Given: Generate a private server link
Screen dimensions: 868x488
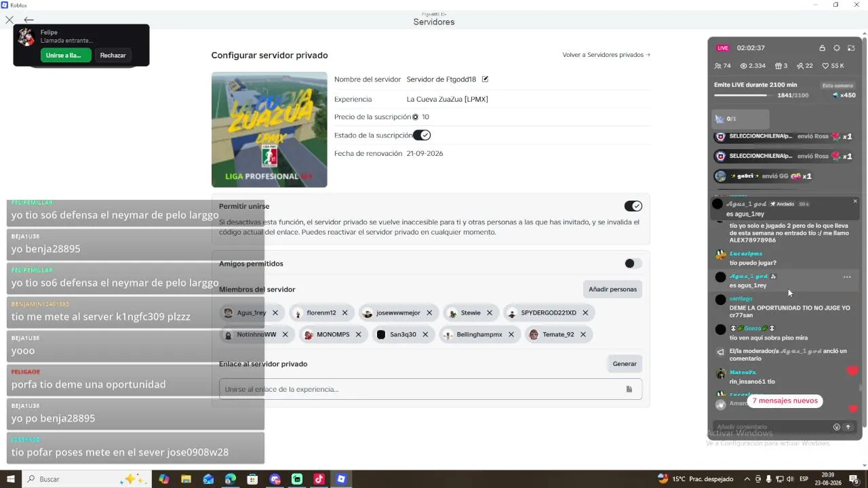Looking at the screenshot, I should point(625,364).
